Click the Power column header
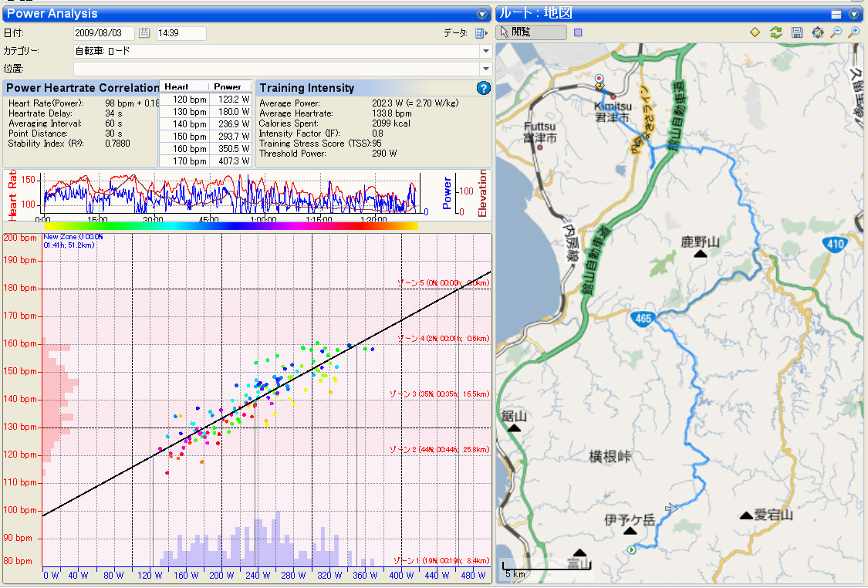868x588 pixels. click(230, 86)
